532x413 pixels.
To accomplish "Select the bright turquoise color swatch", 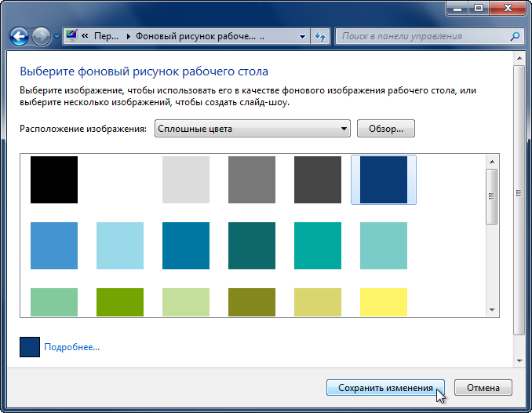I will point(318,246).
